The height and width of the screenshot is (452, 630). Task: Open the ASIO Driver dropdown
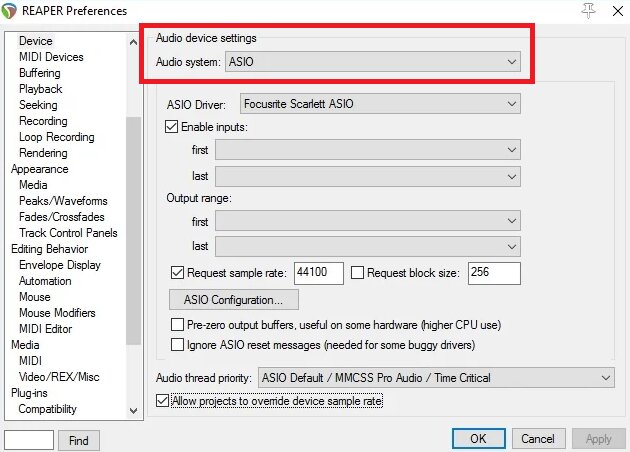click(x=380, y=104)
